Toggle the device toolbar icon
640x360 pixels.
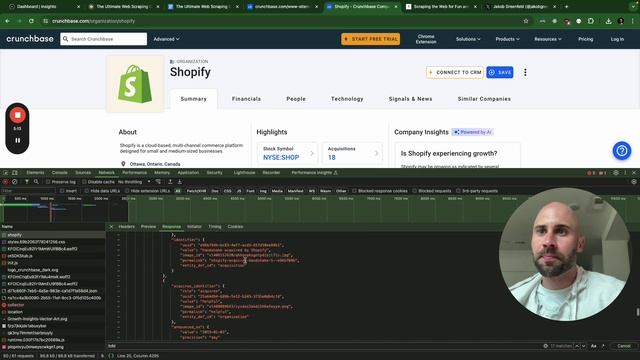pos(15,173)
